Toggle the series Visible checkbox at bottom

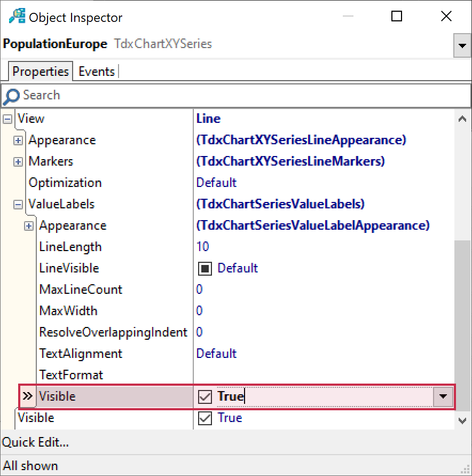tap(205, 418)
